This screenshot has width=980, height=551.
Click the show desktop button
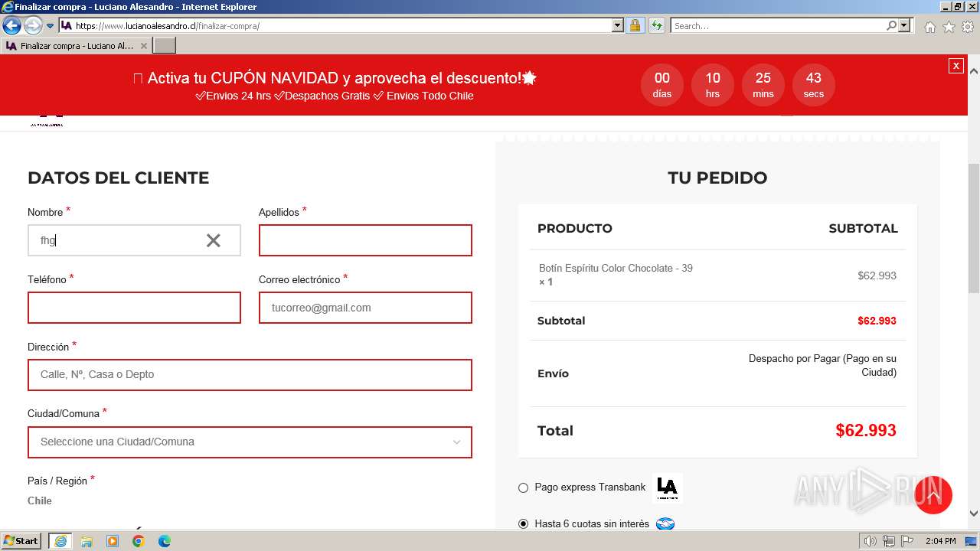(x=972, y=541)
